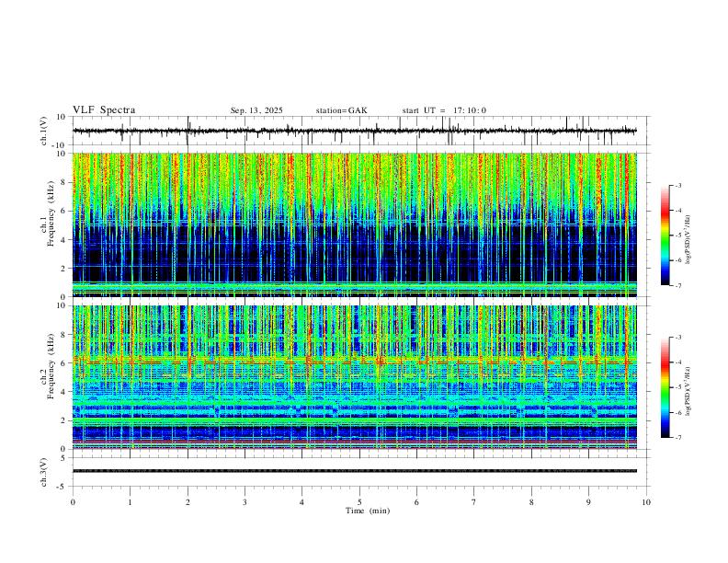Screen dimensions: 728x563
Task: Click time axis tick label "5"
Action: (359, 502)
